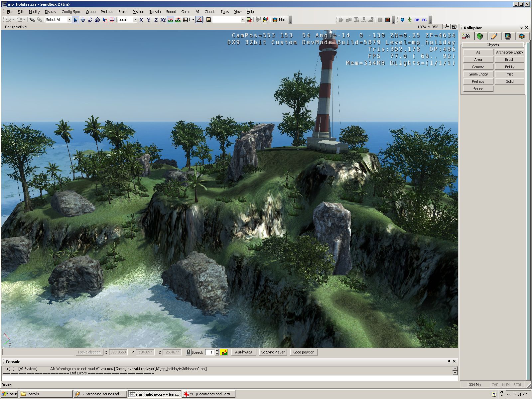Toggle snap to grid
This screenshot has width=532, height=399.
tap(186, 20)
